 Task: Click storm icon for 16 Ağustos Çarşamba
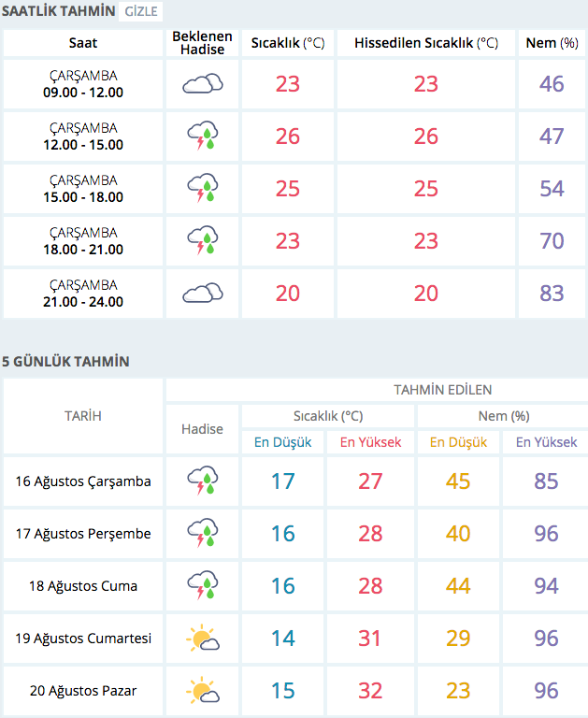[x=202, y=482]
